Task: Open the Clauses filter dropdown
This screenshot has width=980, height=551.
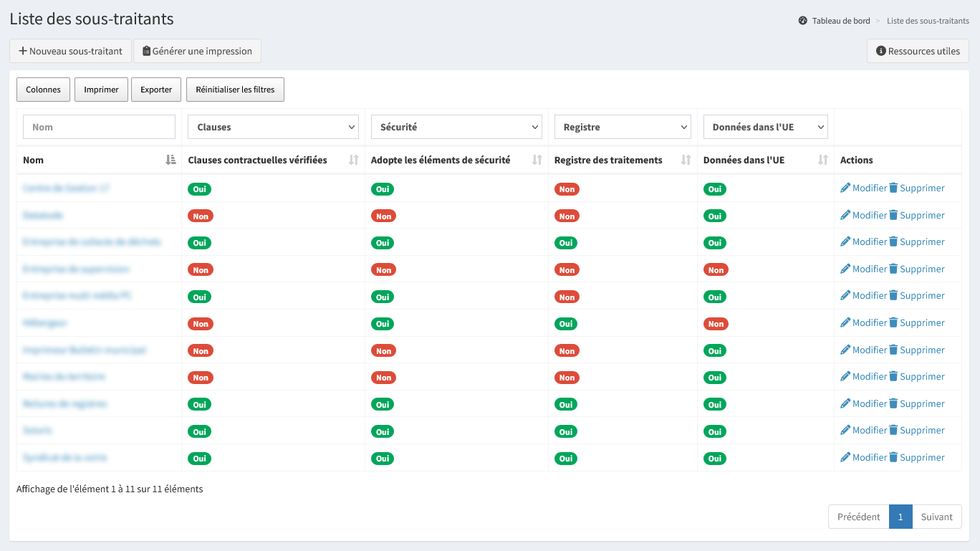Action: point(272,127)
